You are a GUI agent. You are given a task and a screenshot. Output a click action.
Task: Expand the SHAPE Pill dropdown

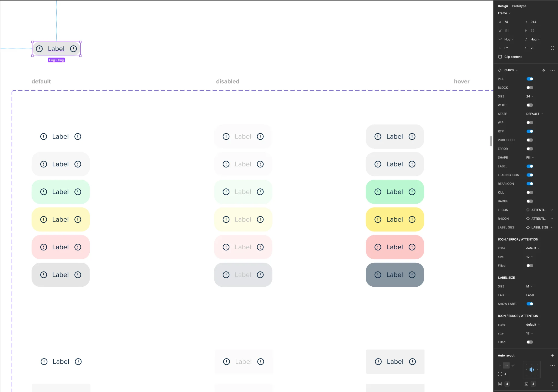(530, 158)
